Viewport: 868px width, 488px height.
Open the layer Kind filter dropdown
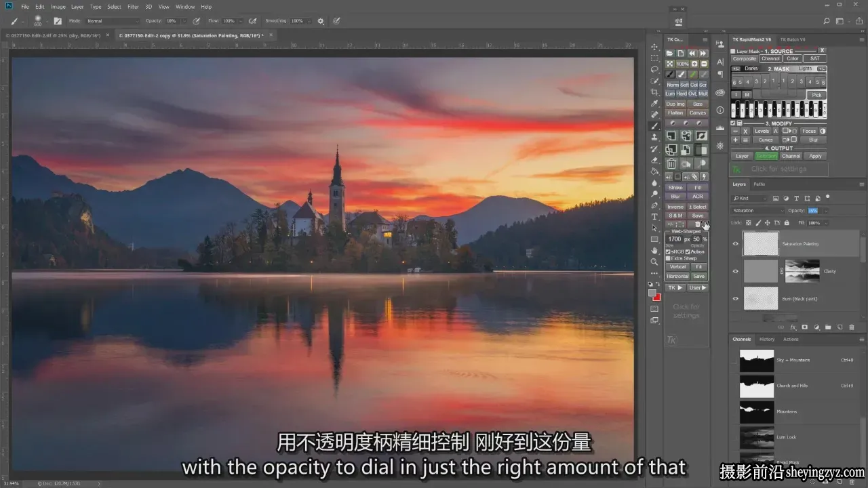point(750,198)
